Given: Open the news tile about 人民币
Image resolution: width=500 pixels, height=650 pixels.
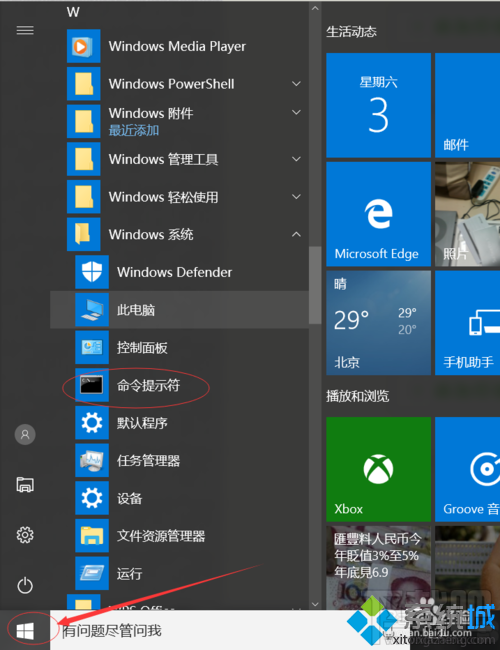Looking at the screenshot, I should [379, 568].
